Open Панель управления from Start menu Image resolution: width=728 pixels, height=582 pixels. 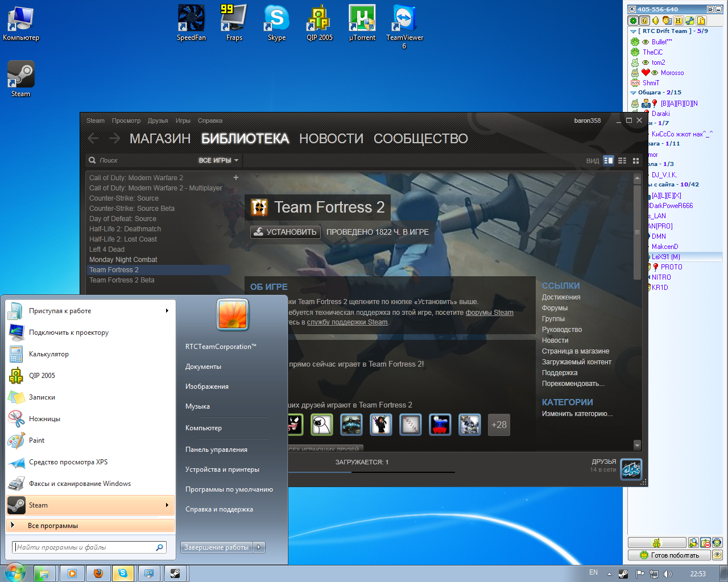tap(216, 449)
